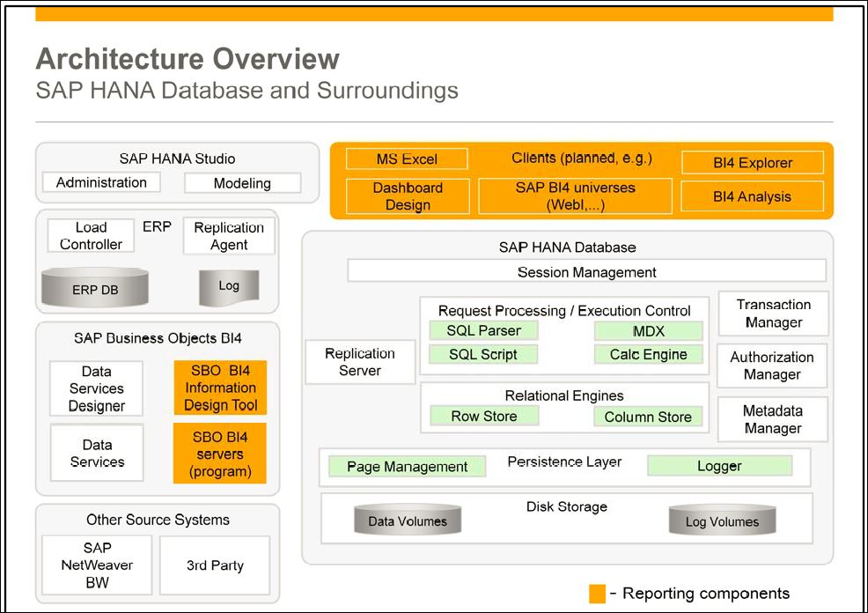The image size is (868, 613).
Task: Click the Architecture Overview heading
Action: pos(188,59)
